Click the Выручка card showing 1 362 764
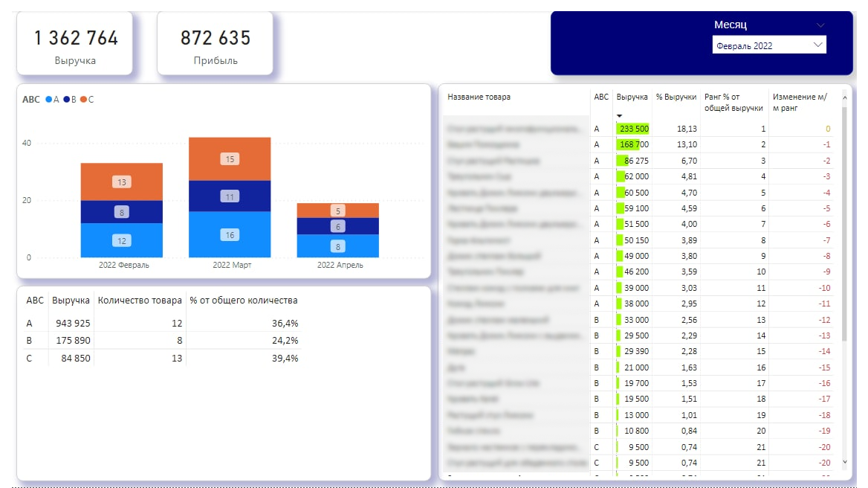 point(75,43)
